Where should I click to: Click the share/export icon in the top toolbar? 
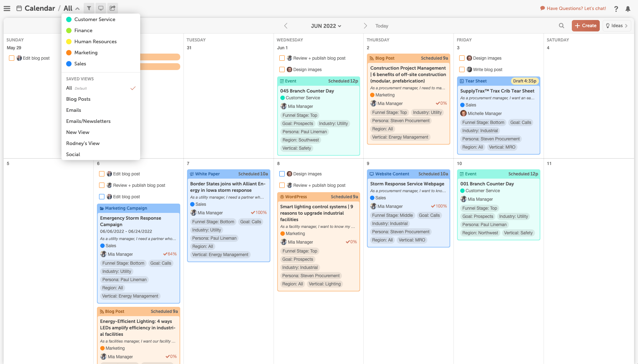coord(113,8)
